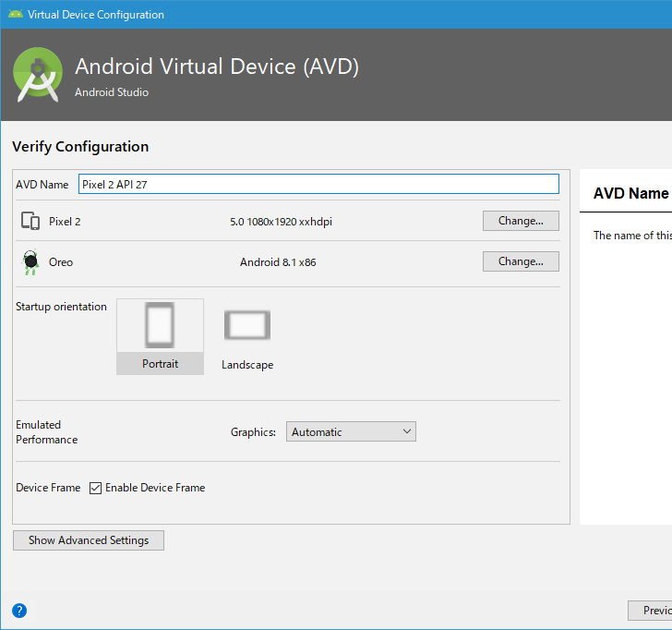Click the blue help question mark icon
672x630 pixels.
coord(19,611)
